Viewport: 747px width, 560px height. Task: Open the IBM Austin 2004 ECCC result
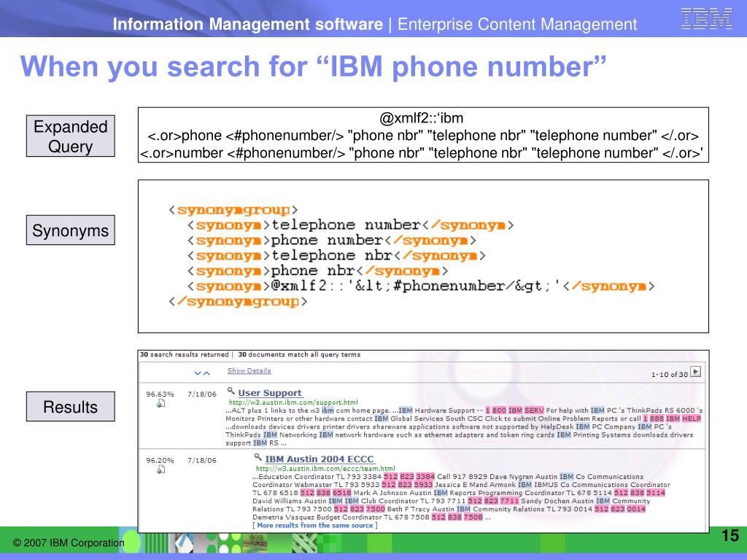tap(320, 459)
